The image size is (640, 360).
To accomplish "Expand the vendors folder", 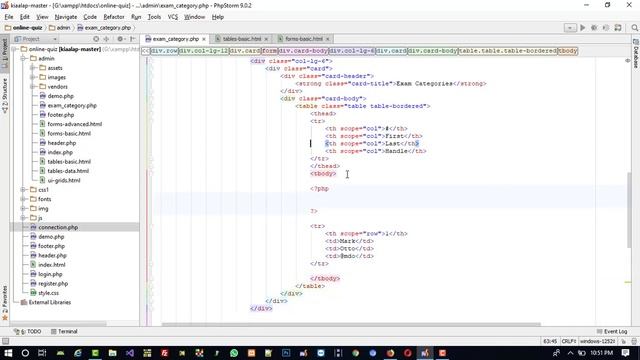I will point(33,87).
